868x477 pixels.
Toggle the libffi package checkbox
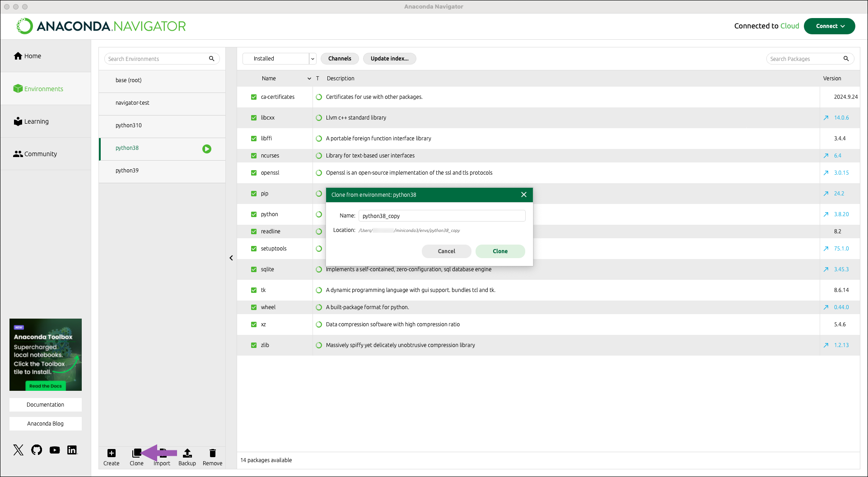pyautogui.click(x=254, y=139)
